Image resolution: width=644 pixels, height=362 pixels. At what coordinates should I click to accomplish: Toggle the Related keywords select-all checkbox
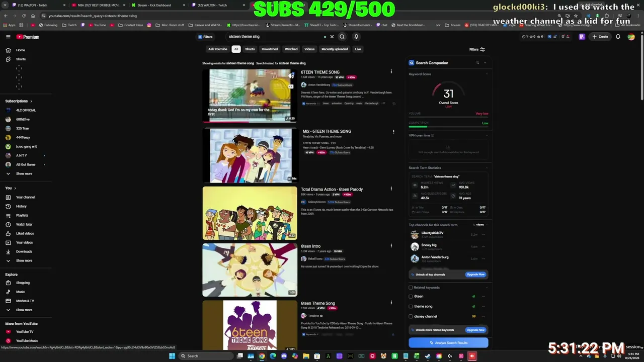[x=411, y=288]
